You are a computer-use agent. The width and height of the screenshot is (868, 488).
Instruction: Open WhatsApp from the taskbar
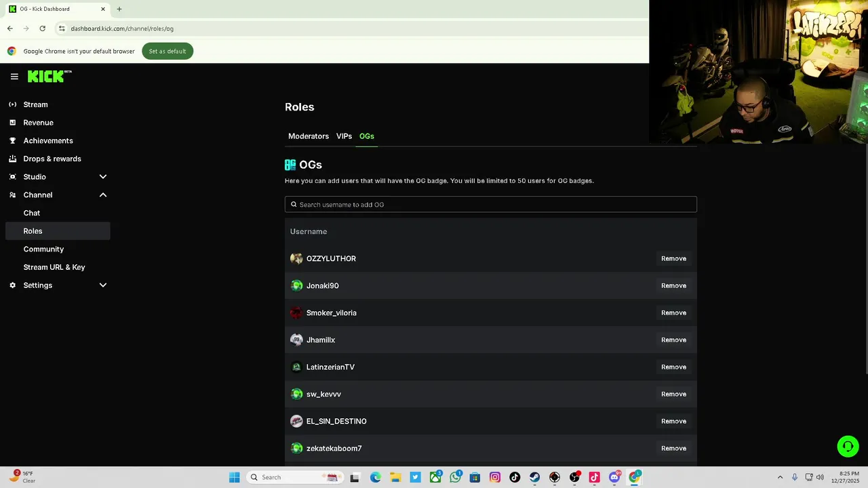tap(455, 477)
